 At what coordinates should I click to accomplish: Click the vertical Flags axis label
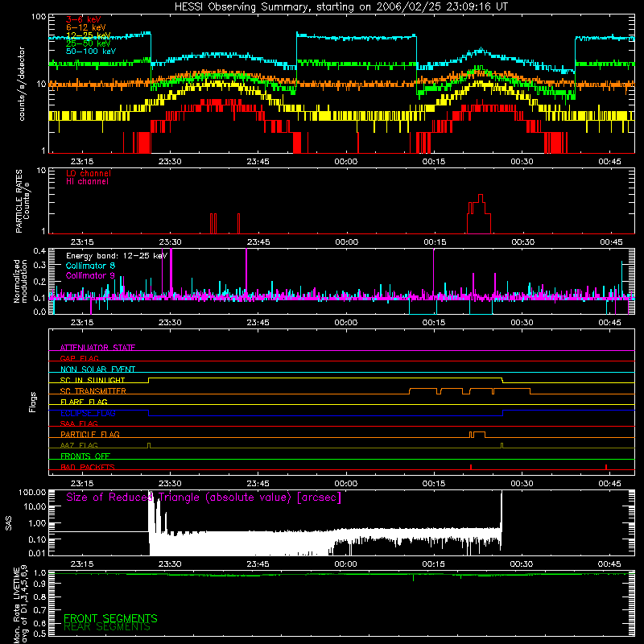coord(33,402)
